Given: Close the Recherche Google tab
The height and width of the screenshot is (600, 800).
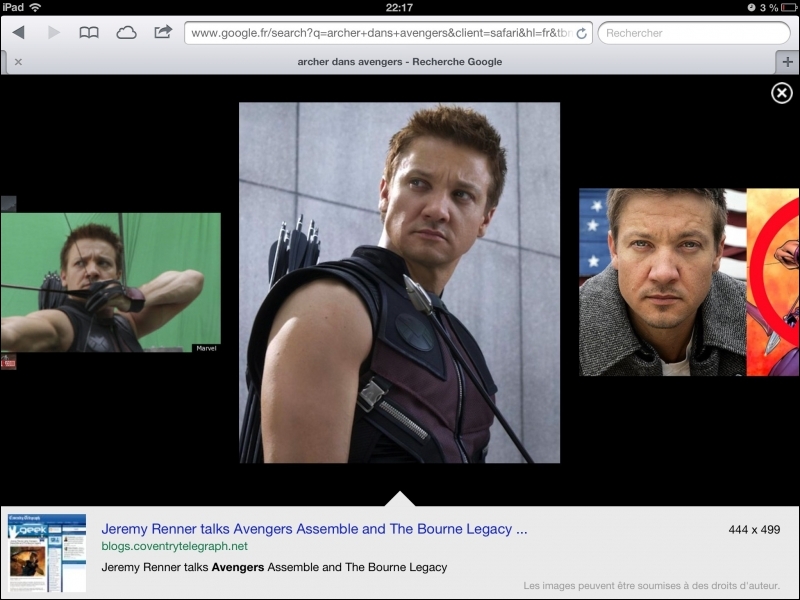Looking at the screenshot, I should point(18,62).
